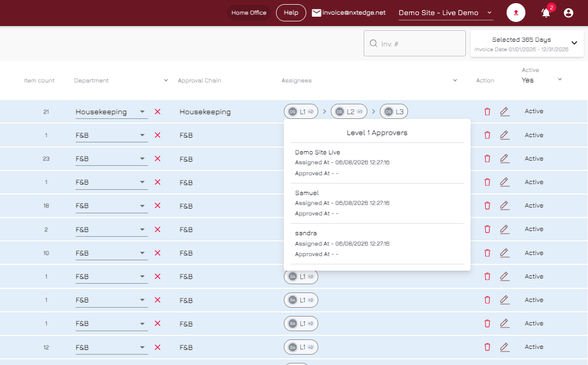Clear department on the 18-item row
This screenshot has width=588, height=365.
tap(158, 205)
